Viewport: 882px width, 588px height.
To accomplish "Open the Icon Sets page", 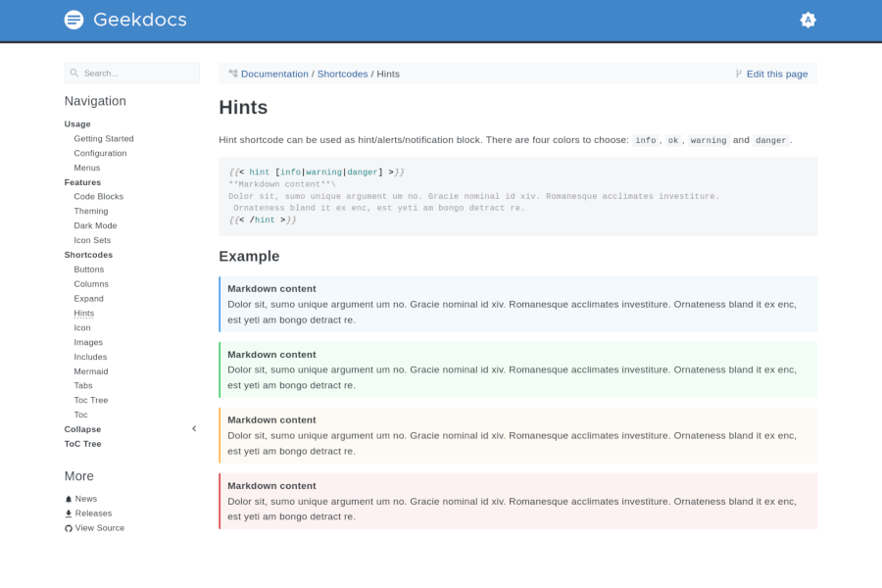I will pyautogui.click(x=92, y=240).
